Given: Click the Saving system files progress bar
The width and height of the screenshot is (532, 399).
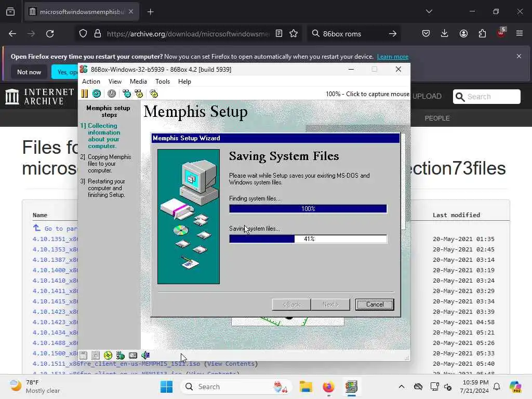Looking at the screenshot, I should pos(308,239).
